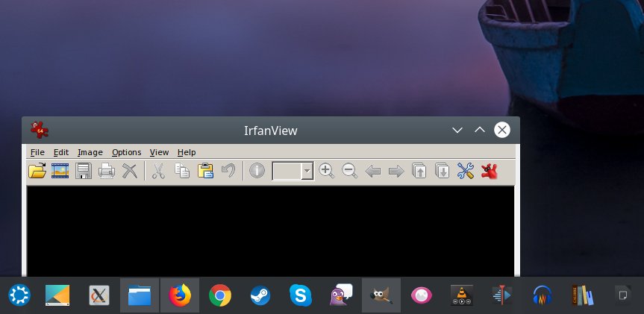Screen dimensions: 644x314
Task: Launch Firefox from the taskbar
Action: coord(180,295)
